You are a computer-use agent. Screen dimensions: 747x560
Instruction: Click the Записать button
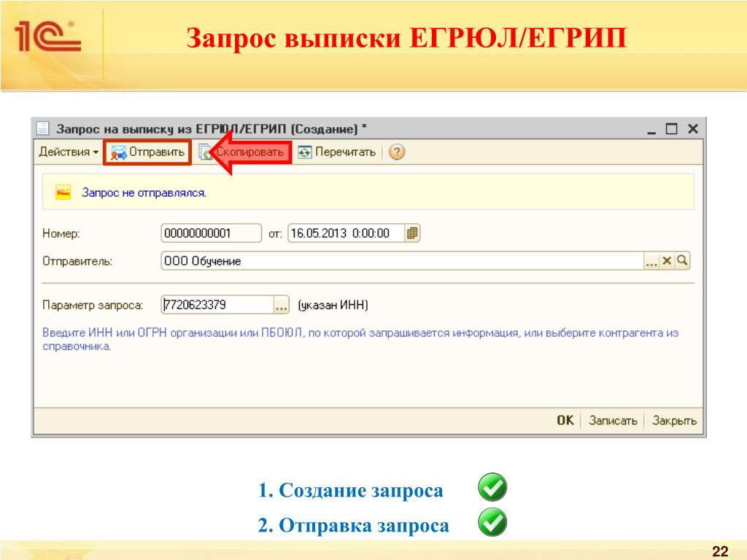613,421
